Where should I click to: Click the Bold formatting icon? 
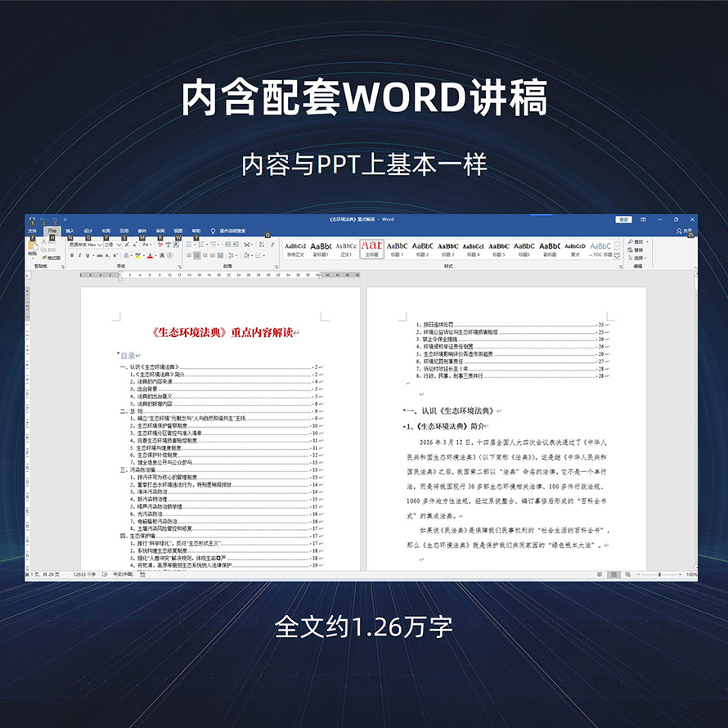[x=71, y=255]
